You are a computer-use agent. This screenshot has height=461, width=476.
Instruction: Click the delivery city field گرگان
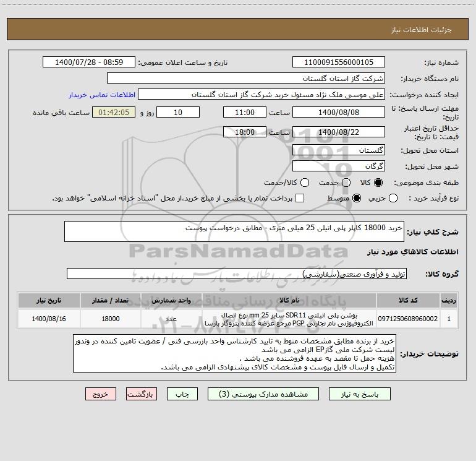click(x=339, y=166)
